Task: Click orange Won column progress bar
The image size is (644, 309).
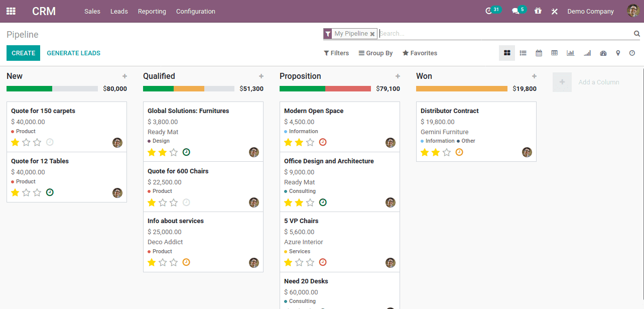Action: coord(462,88)
